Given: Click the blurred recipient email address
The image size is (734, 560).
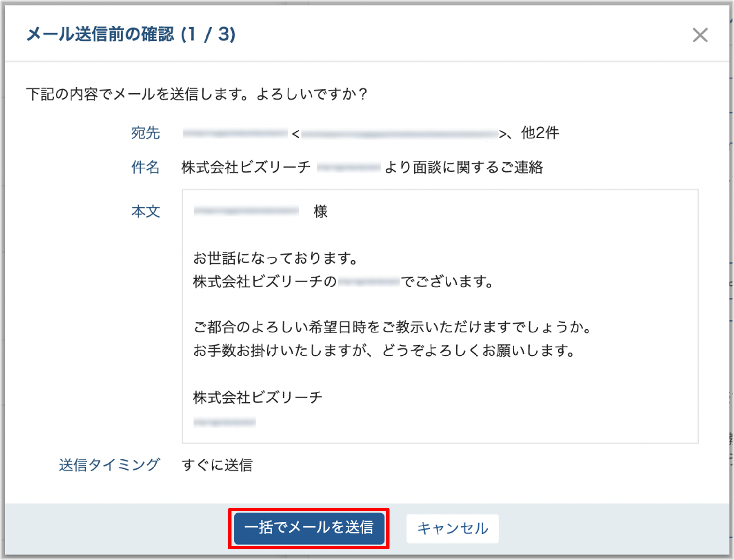Looking at the screenshot, I should tap(399, 134).
